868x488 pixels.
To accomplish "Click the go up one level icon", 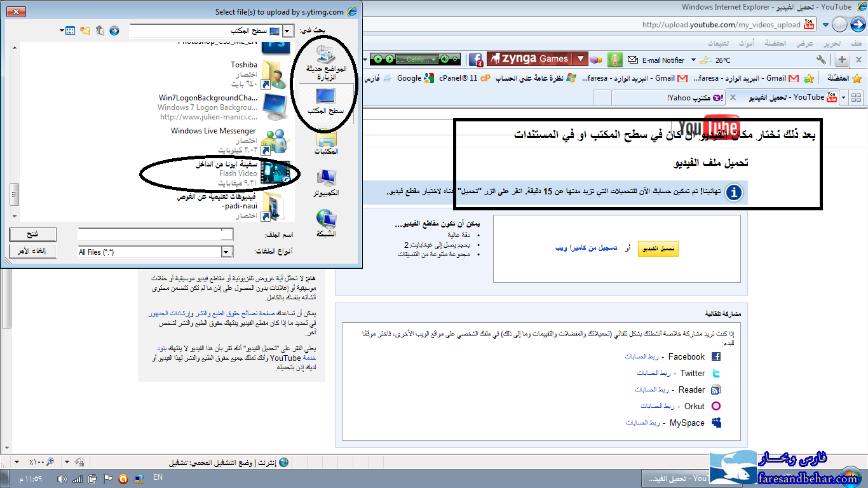I will pos(100,30).
